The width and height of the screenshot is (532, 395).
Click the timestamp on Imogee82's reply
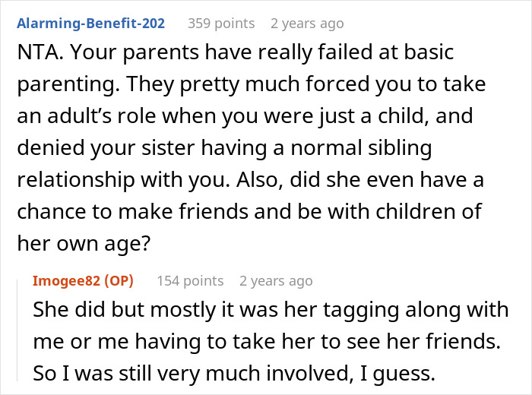(275, 281)
